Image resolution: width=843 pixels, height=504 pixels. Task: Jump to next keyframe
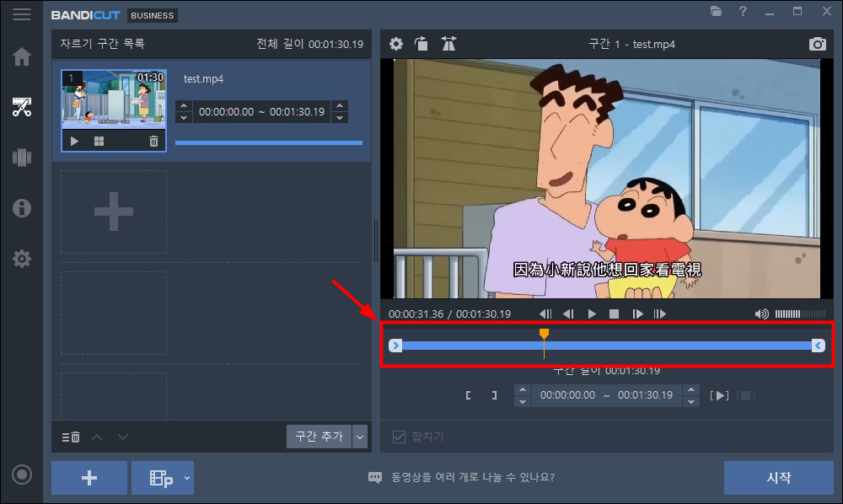pyautogui.click(x=660, y=314)
